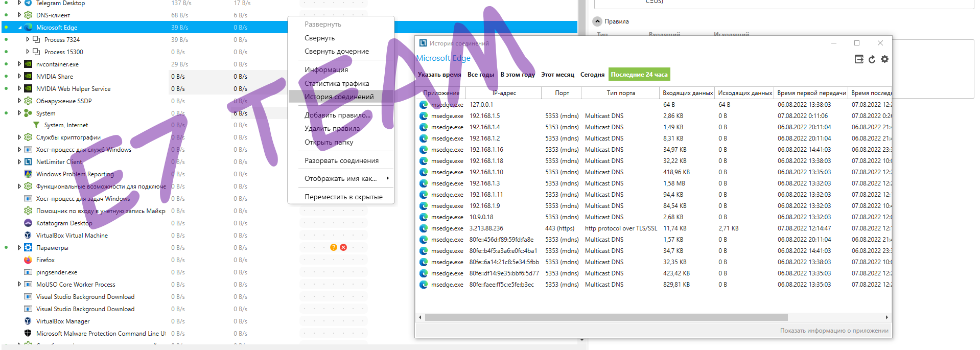This screenshot has height=350, width=980.
Task: Click the Telegram Desktop app icon
Action: click(28, 3)
